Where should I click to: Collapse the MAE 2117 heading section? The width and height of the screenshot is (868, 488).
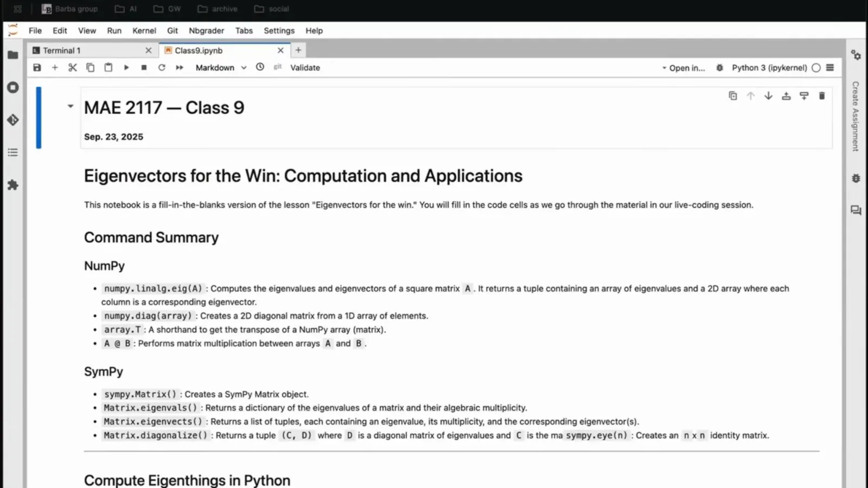click(71, 106)
